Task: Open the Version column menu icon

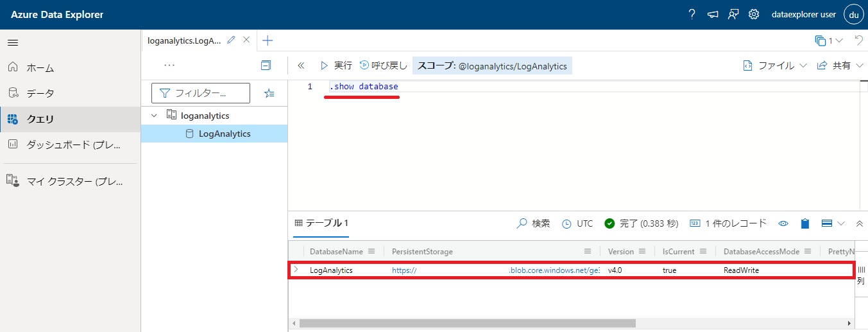Action: click(642, 251)
